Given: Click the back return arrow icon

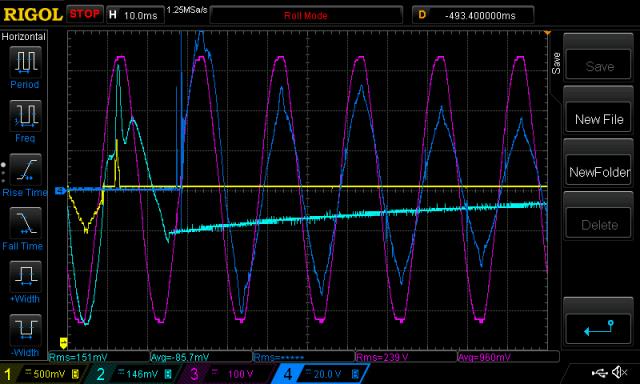Looking at the screenshot, I should (x=598, y=329).
